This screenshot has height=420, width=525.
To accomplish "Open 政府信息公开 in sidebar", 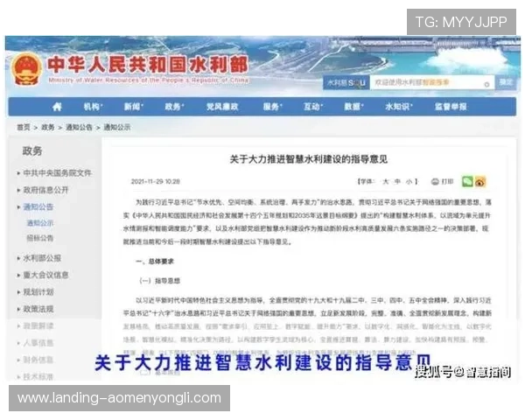I will click(x=45, y=190).
